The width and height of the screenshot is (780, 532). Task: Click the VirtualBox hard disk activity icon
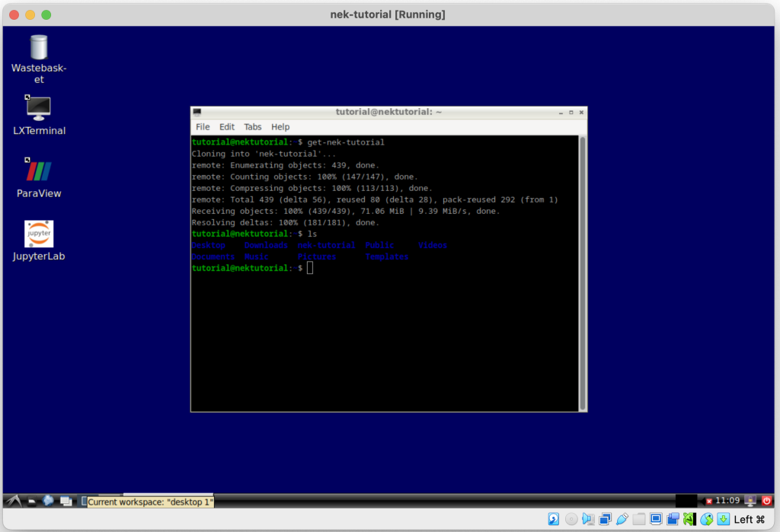point(554,519)
